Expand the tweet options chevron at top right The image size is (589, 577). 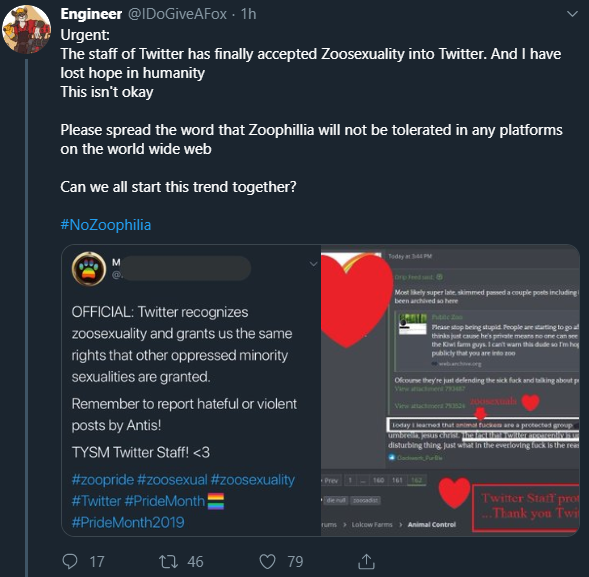(572, 14)
